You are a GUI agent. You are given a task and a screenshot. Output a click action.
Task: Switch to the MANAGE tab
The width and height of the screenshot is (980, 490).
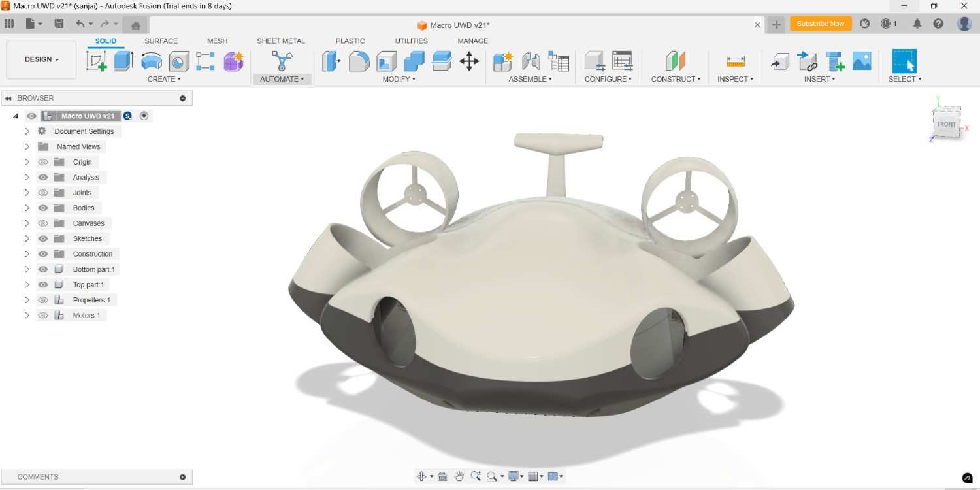point(473,41)
